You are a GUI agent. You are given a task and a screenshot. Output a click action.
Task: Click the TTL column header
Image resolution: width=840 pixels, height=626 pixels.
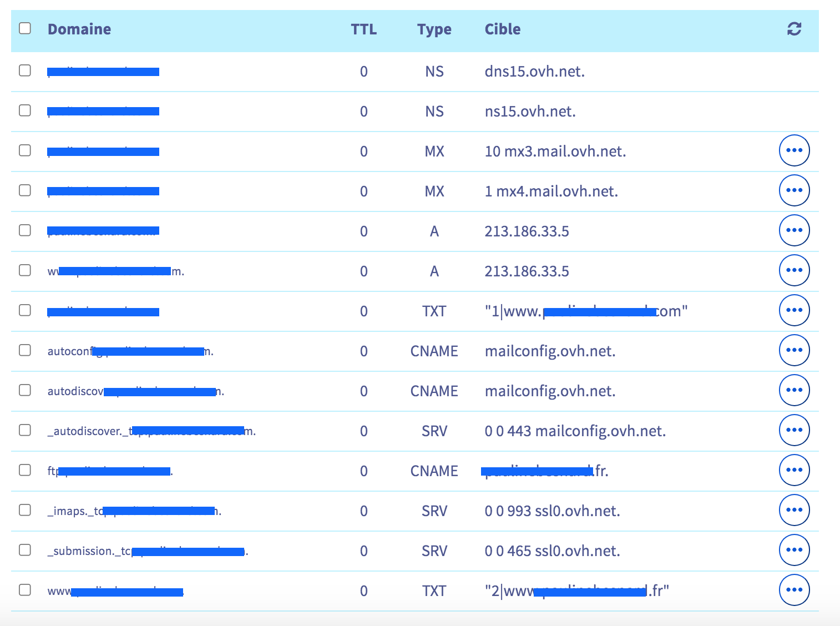point(363,29)
